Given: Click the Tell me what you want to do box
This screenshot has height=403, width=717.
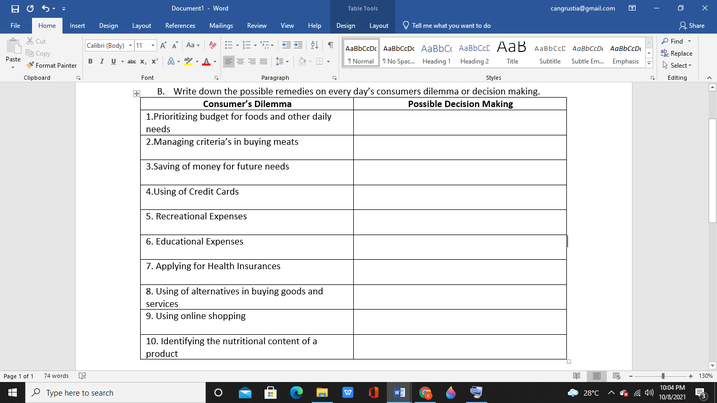Looking at the screenshot, I should [x=447, y=26].
